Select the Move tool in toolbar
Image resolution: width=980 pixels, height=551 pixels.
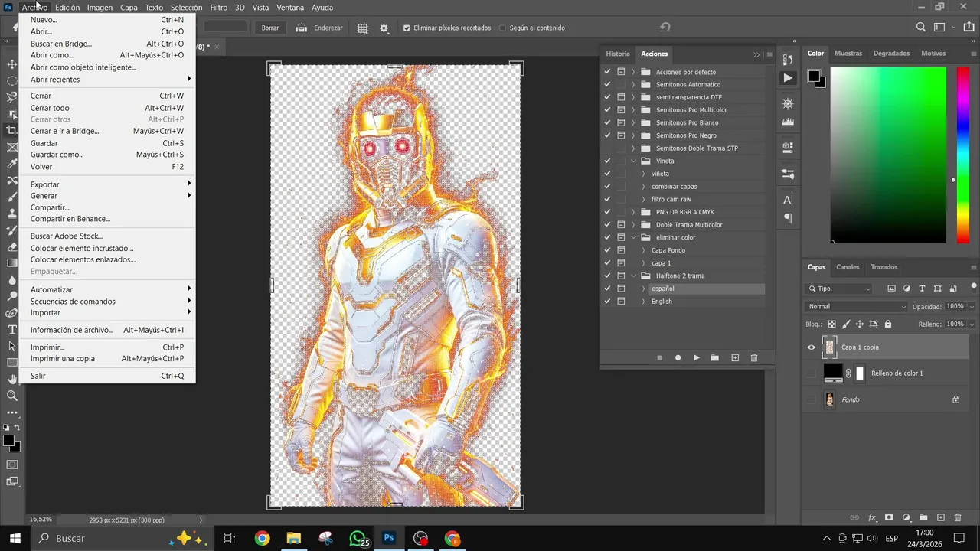point(12,64)
